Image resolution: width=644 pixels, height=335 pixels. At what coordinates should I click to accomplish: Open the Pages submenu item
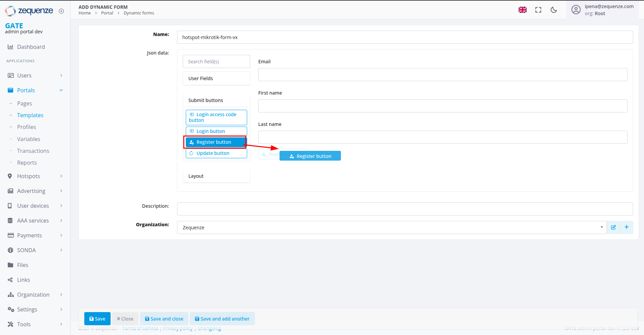pyautogui.click(x=24, y=103)
